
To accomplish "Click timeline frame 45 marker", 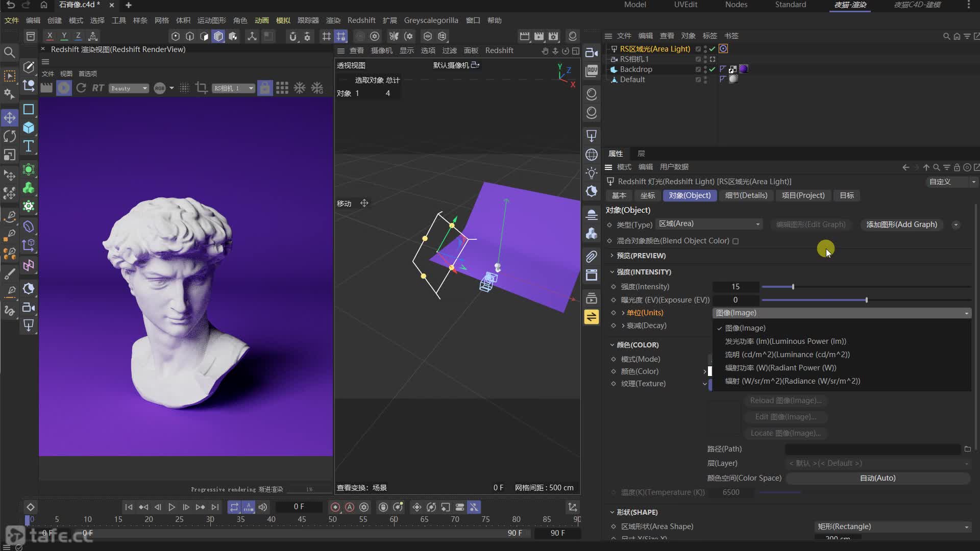I will click(x=302, y=519).
